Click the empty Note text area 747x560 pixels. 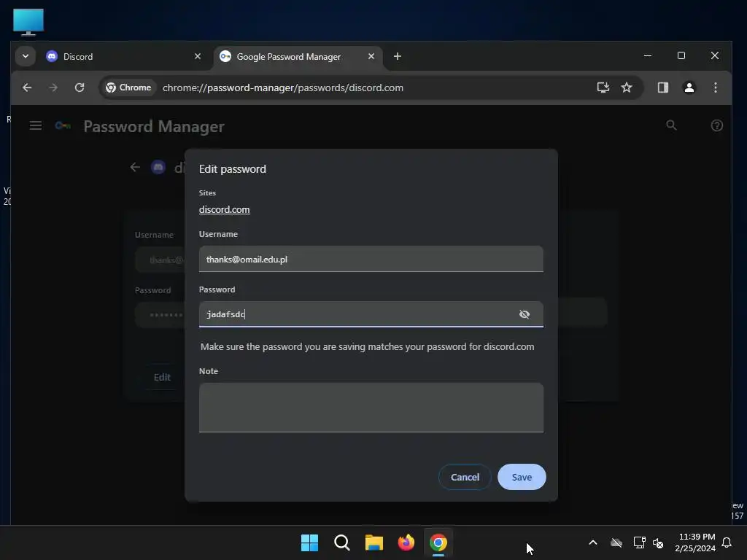[371, 408]
